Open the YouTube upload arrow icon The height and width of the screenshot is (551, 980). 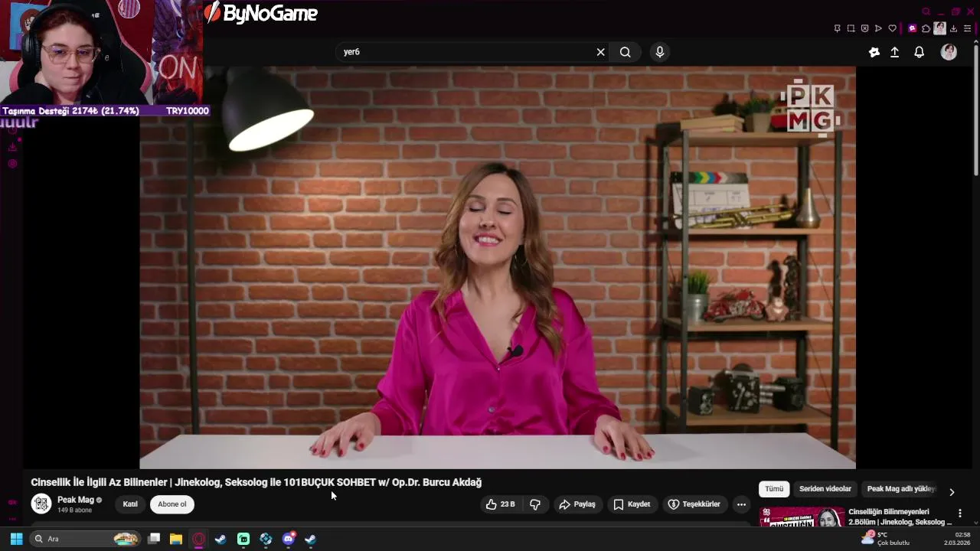[x=894, y=52]
